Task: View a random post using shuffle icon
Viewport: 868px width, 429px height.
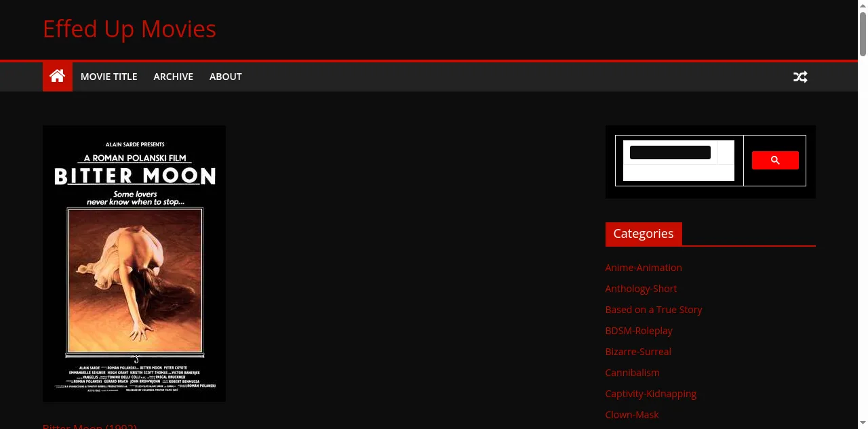Action: [x=800, y=77]
